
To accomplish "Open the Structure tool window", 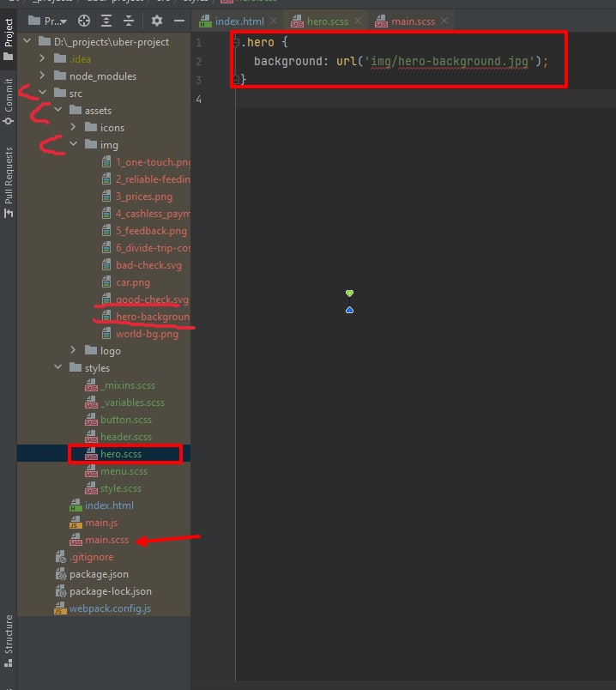I will coord(9,641).
